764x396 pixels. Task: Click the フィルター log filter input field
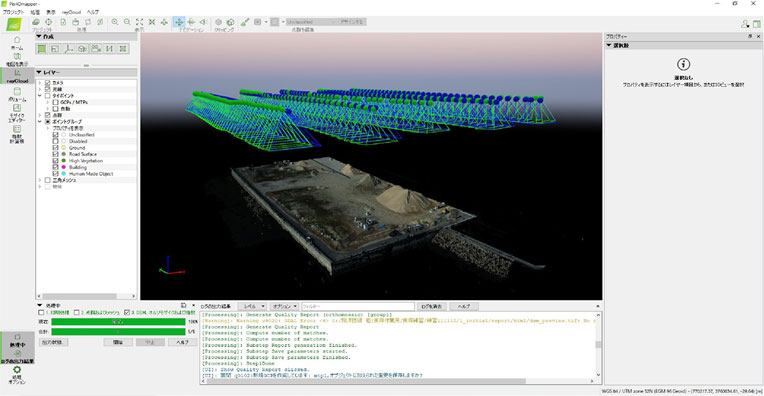tap(358, 306)
